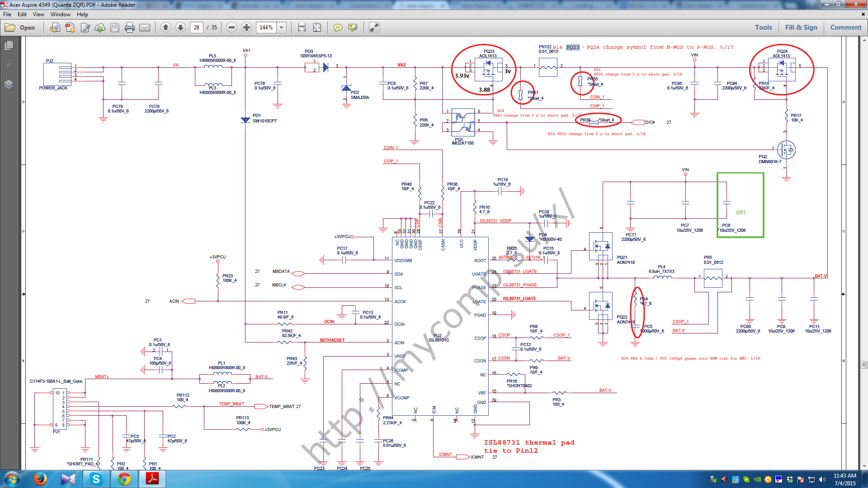Open the View menu
Image resolution: width=868 pixels, height=488 pixels.
tap(38, 14)
